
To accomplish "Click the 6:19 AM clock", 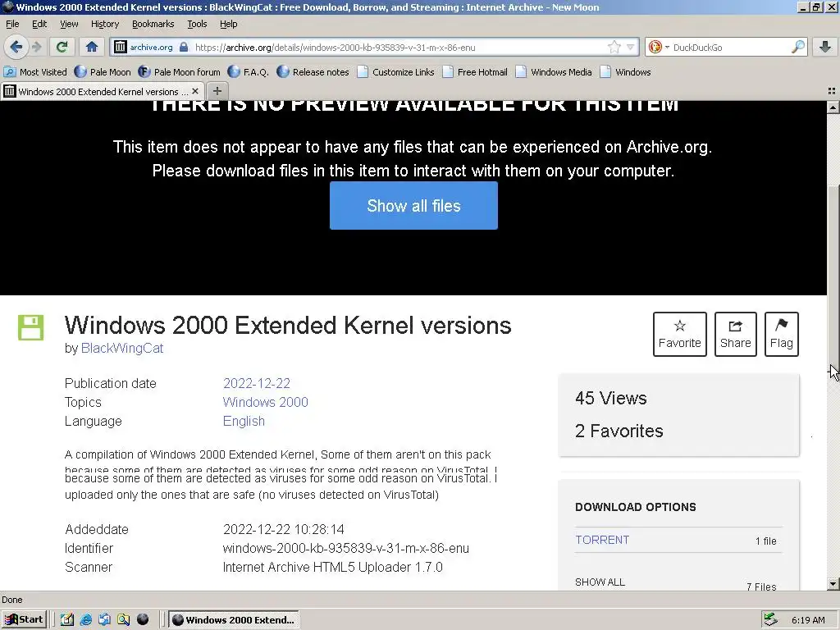I will 808,620.
